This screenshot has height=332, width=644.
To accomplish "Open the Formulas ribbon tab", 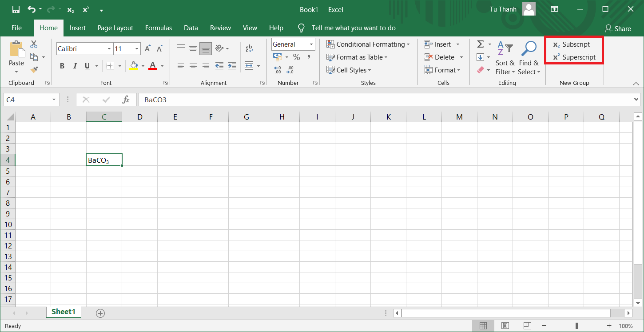I will [x=159, y=28].
